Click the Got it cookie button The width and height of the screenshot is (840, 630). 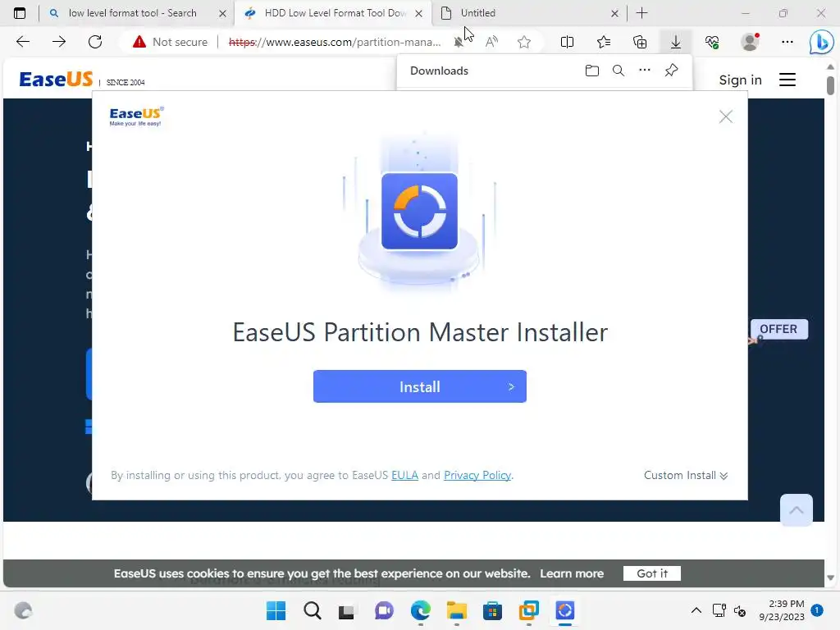[652, 573]
